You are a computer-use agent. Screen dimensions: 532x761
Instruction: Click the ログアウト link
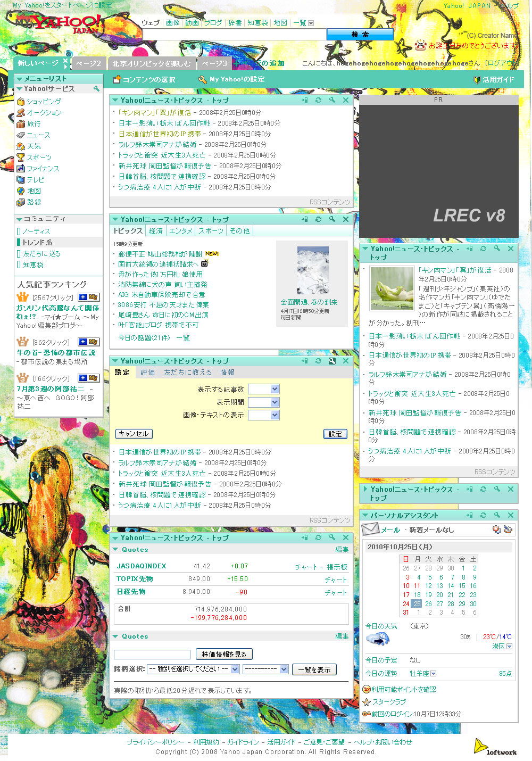tap(502, 63)
